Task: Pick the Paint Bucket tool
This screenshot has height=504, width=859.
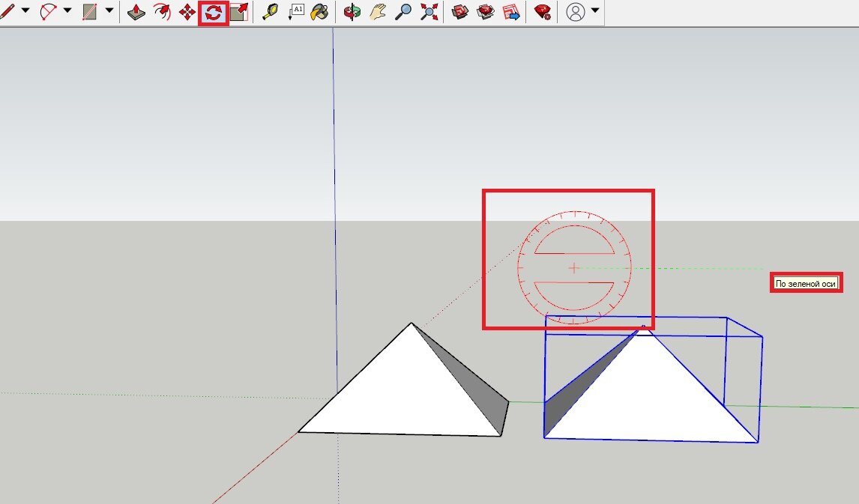Action: [x=319, y=12]
